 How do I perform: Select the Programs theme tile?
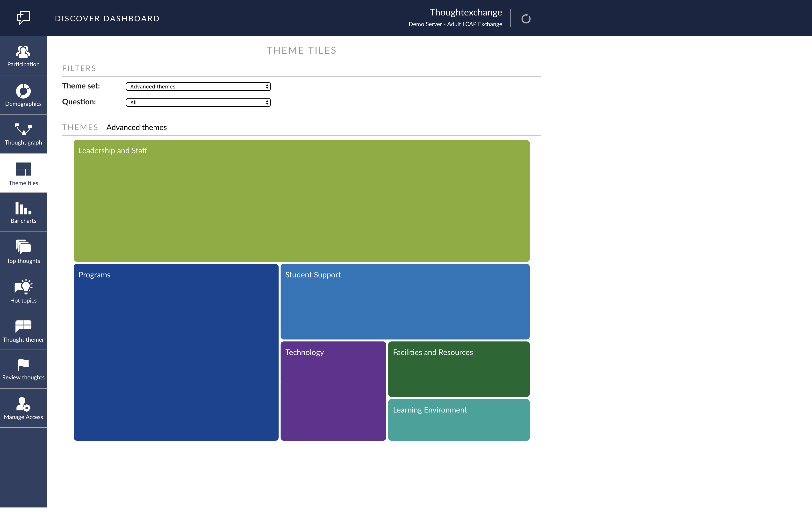point(176,352)
